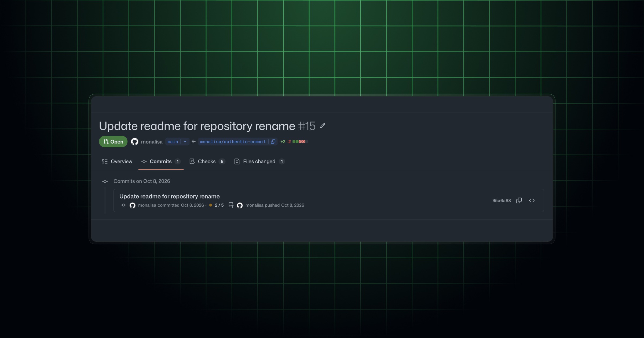Switch to the Overview tab
644x338 pixels.
coord(117,161)
